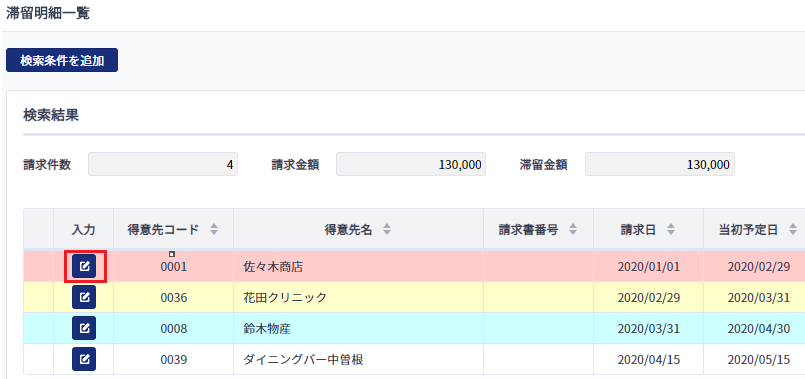Click the 検索結果 section heading
This screenshot has height=379, width=805.
pyautogui.click(x=51, y=115)
